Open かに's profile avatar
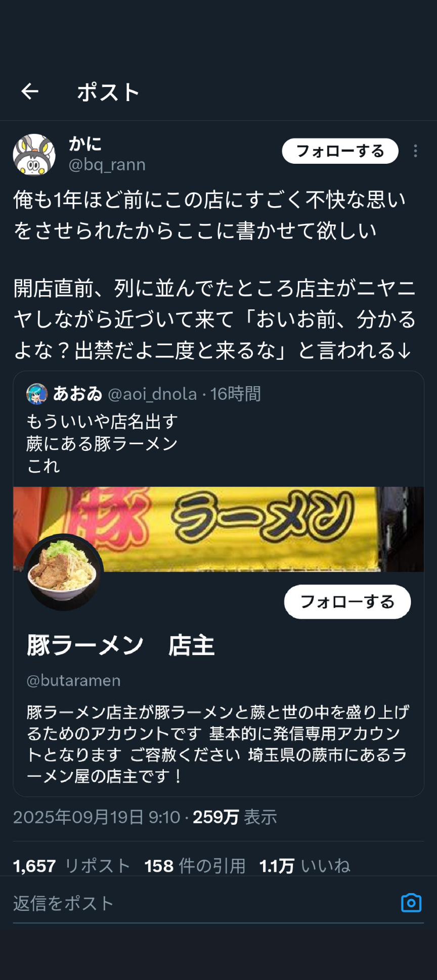The image size is (437, 980). (34, 155)
